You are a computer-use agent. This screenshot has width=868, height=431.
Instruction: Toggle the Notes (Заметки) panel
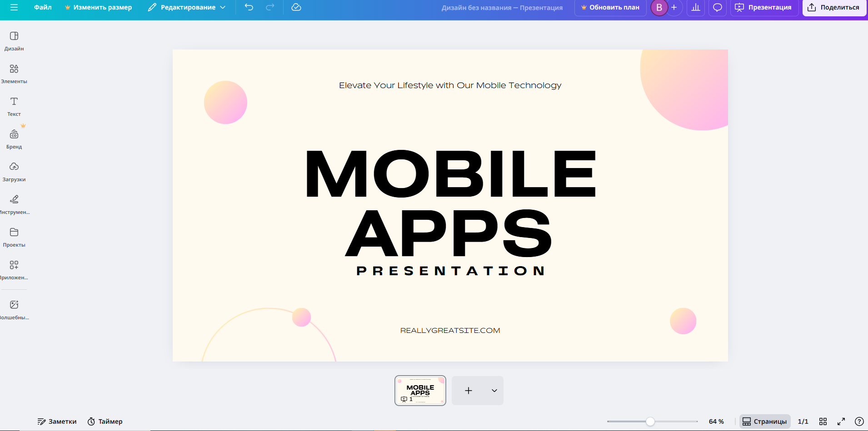pyautogui.click(x=57, y=421)
